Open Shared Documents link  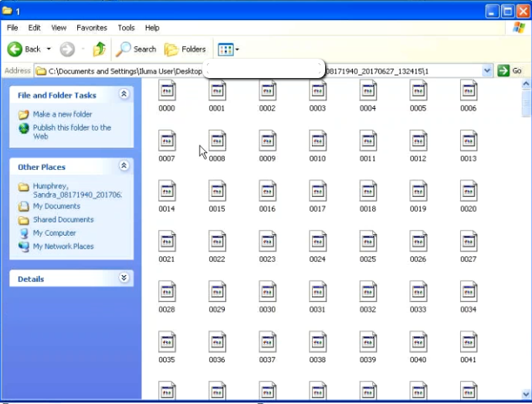[x=63, y=219]
